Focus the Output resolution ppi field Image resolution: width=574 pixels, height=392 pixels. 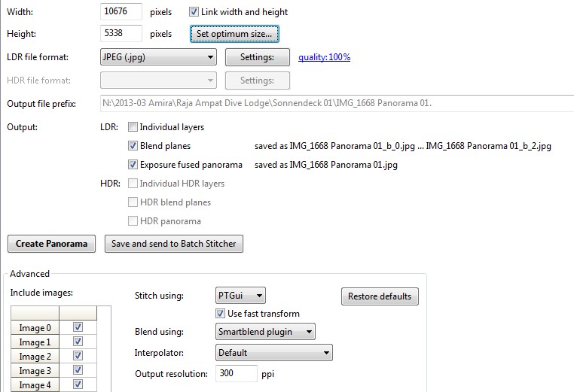(236, 374)
